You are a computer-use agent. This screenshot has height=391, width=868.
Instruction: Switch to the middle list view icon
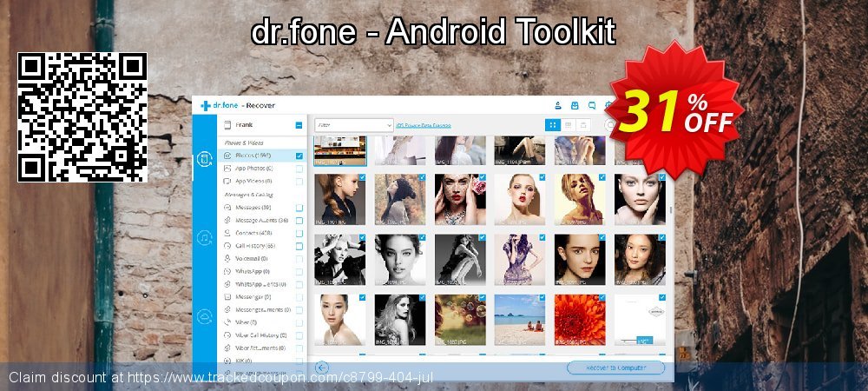tap(568, 125)
